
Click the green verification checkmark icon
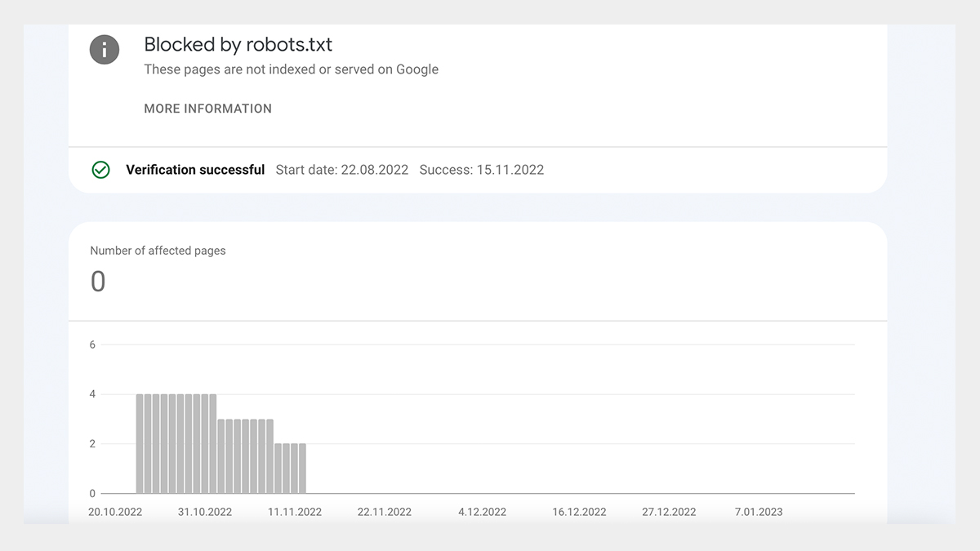100,170
